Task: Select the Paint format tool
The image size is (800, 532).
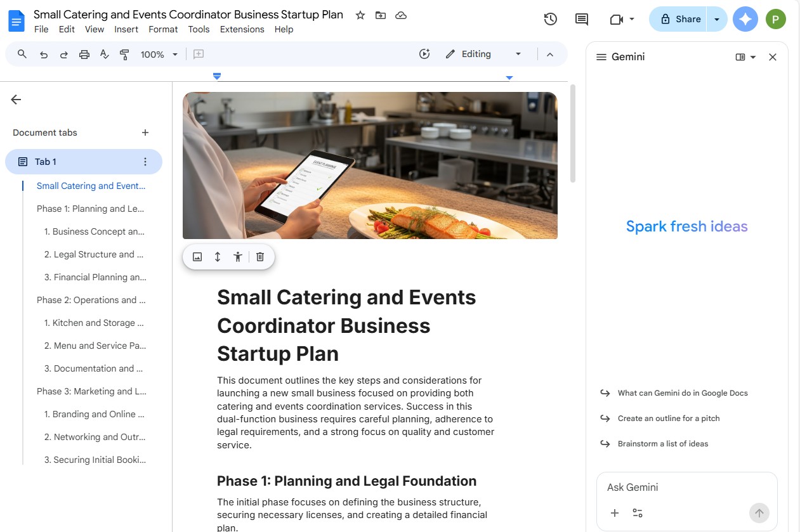Action: [x=124, y=54]
